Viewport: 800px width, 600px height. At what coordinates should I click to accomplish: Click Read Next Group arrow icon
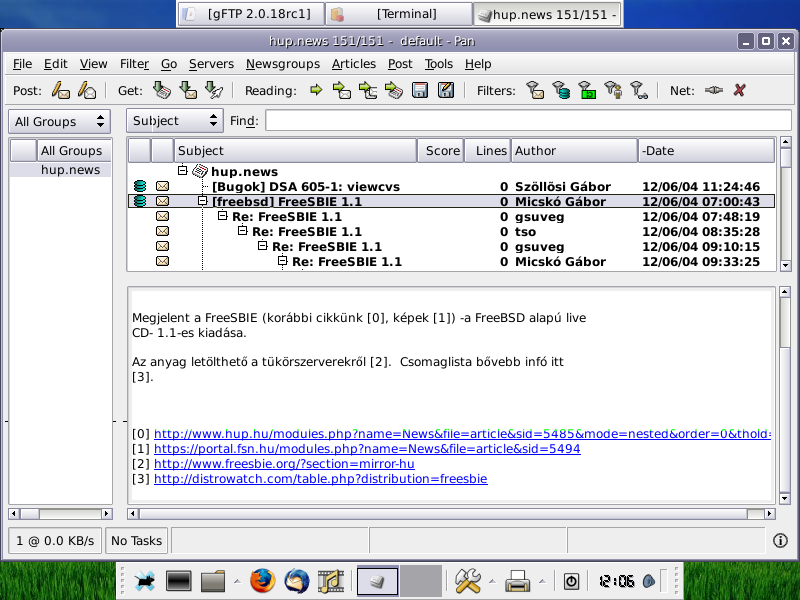pyautogui.click(x=393, y=90)
